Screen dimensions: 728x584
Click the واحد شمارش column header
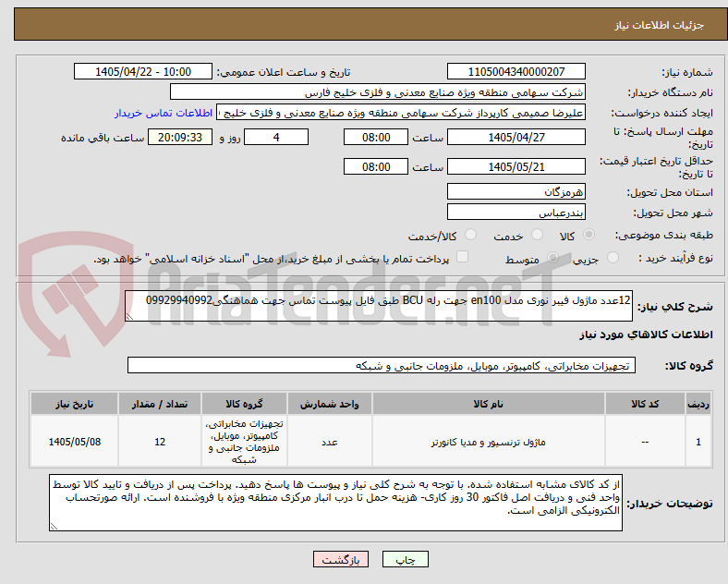tap(329, 404)
